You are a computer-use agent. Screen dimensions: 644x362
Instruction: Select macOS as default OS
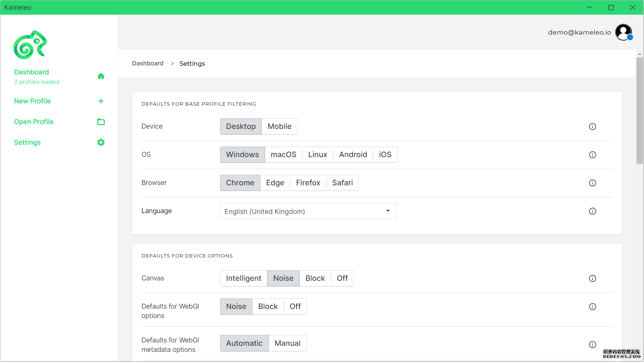click(283, 155)
